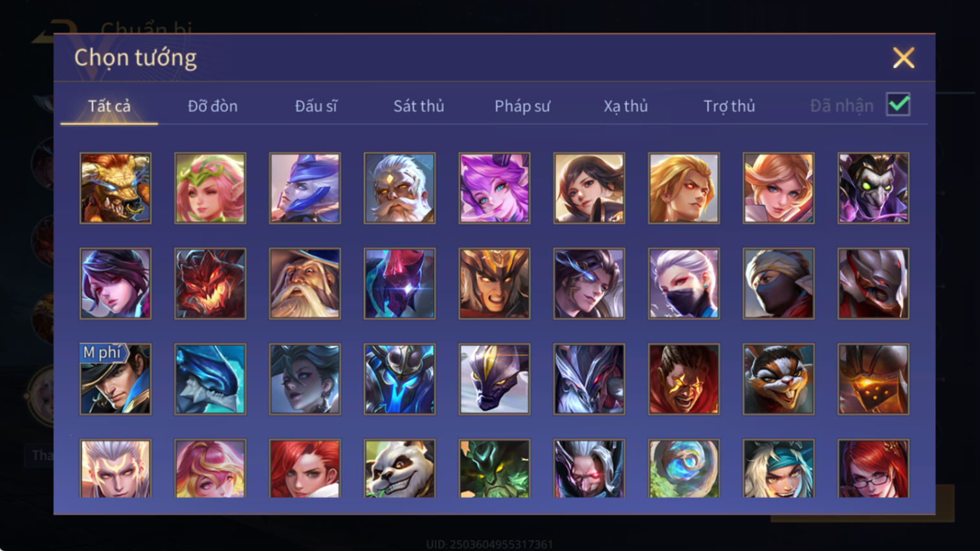Pick the blue shark-like hero portrait

click(x=210, y=379)
